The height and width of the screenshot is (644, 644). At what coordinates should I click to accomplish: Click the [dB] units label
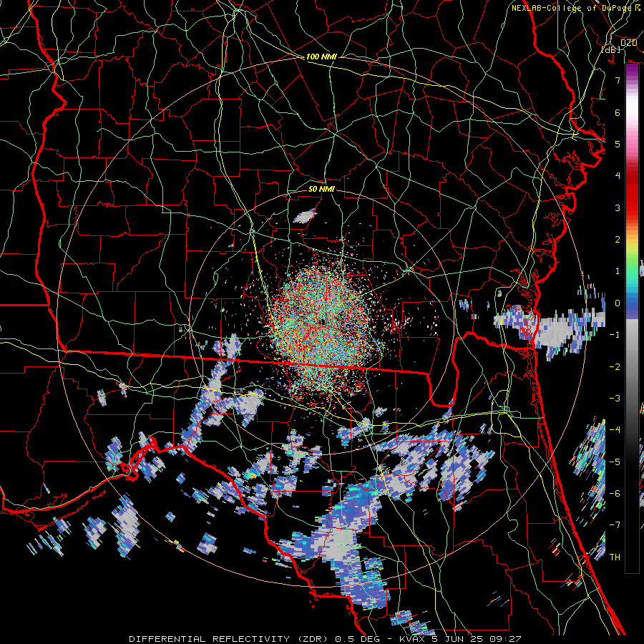pos(611,49)
